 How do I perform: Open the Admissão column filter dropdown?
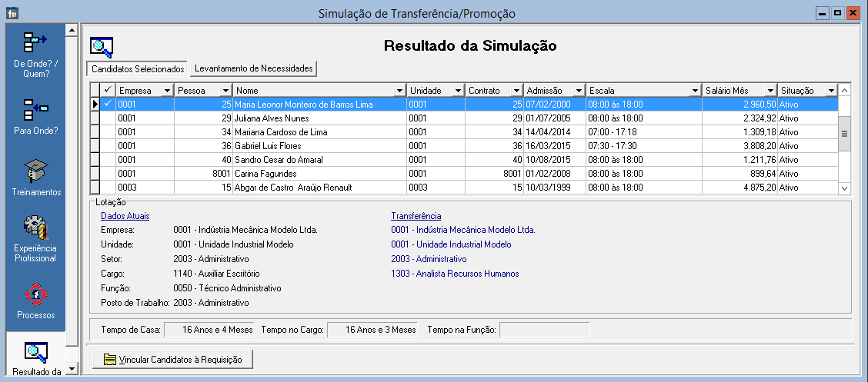pyautogui.click(x=579, y=91)
